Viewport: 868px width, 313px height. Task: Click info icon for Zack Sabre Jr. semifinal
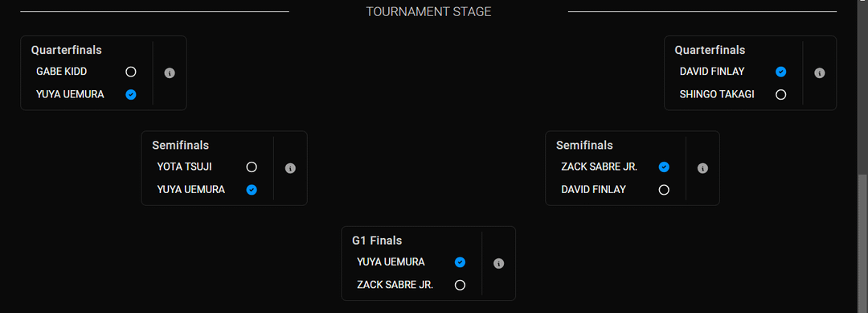pyautogui.click(x=702, y=168)
